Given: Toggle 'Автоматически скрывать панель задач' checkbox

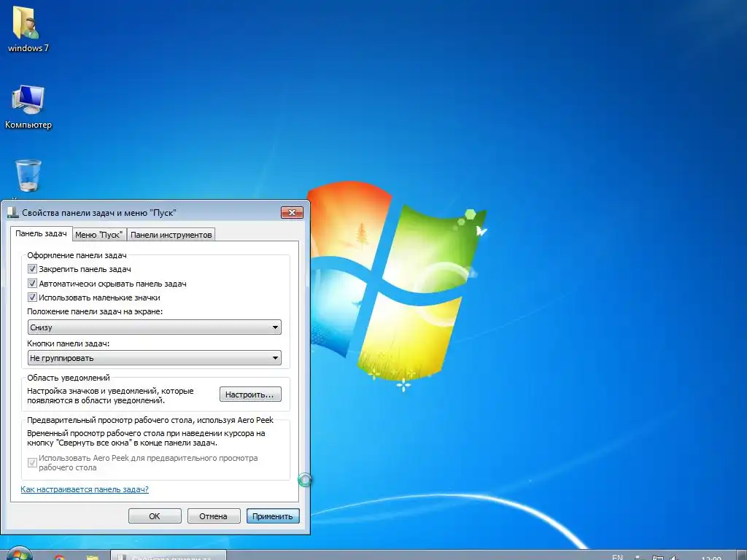Looking at the screenshot, I should point(32,284).
